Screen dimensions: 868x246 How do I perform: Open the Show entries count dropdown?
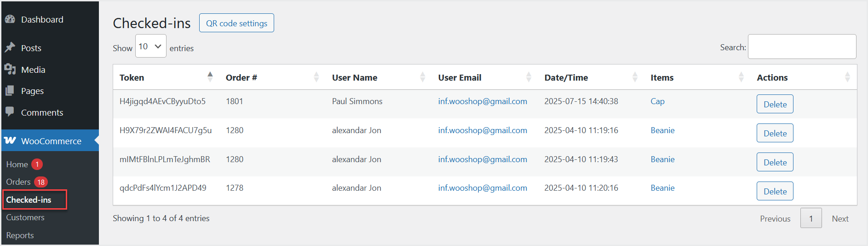[151, 46]
